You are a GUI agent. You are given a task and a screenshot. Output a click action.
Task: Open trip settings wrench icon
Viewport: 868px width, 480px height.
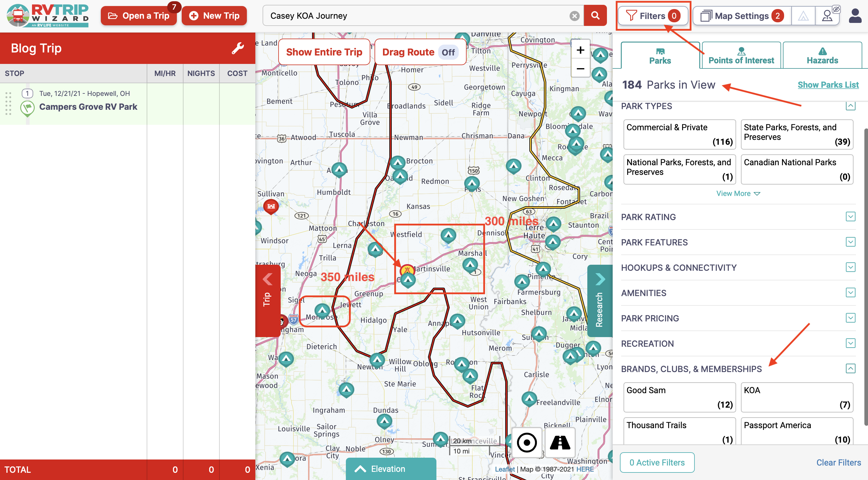(238, 49)
